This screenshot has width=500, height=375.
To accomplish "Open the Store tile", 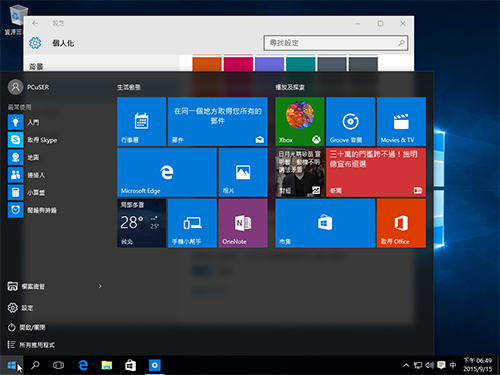I will pos(325,223).
